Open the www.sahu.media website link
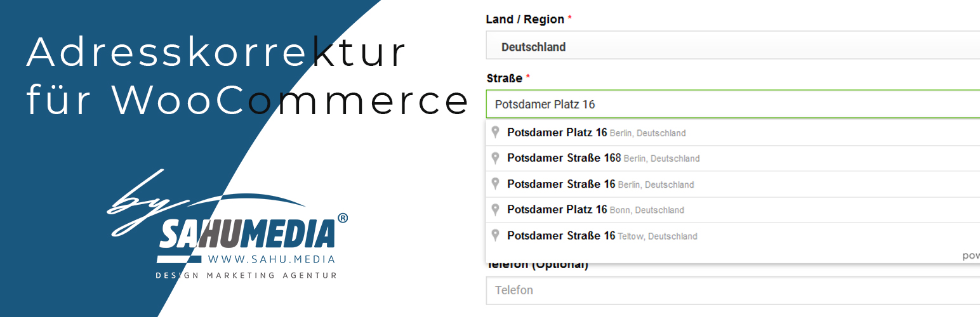This screenshot has width=980, height=317. tap(271, 259)
